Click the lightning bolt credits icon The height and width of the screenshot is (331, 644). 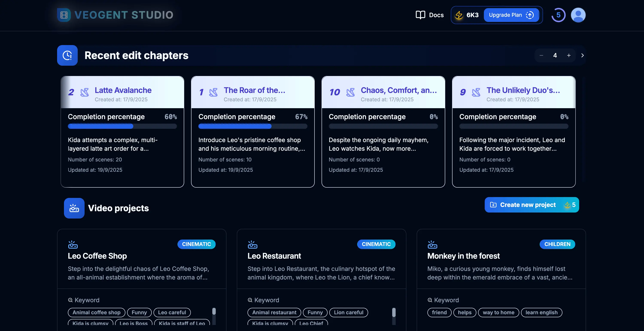tap(459, 15)
